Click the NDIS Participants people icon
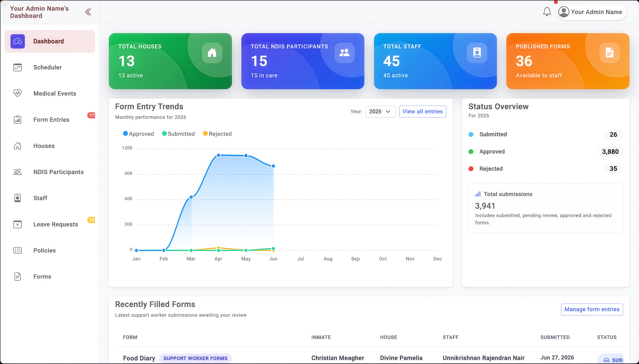The height and width of the screenshot is (364, 639). click(x=17, y=172)
